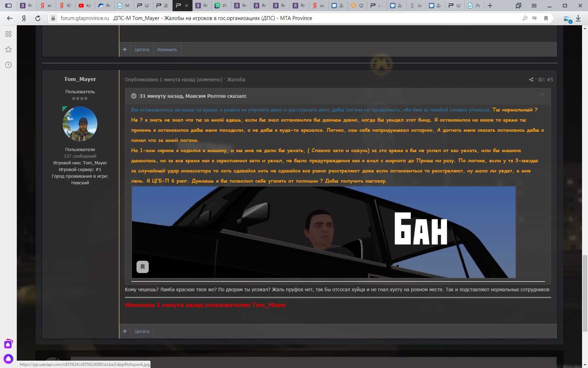Image resolution: width=588 pixels, height=368 pixels.
Task: Click the share icon next to ID #5
Action: click(531, 80)
